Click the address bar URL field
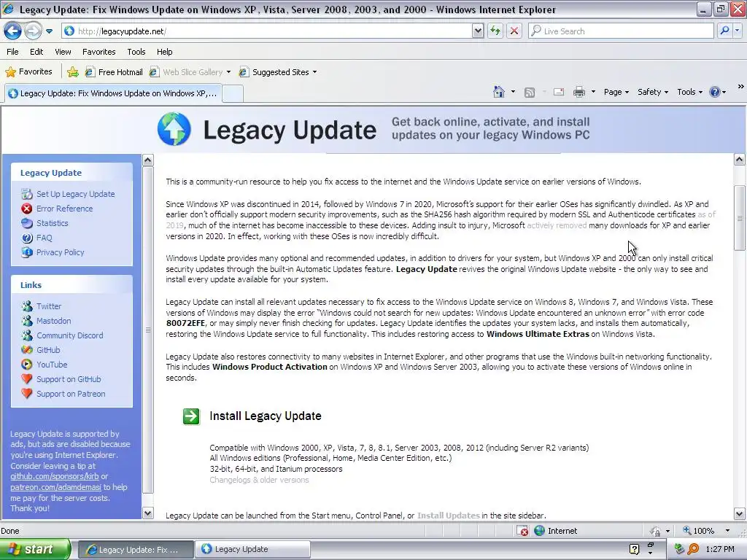This screenshot has height=560, width=747. click(x=267, y=31)
